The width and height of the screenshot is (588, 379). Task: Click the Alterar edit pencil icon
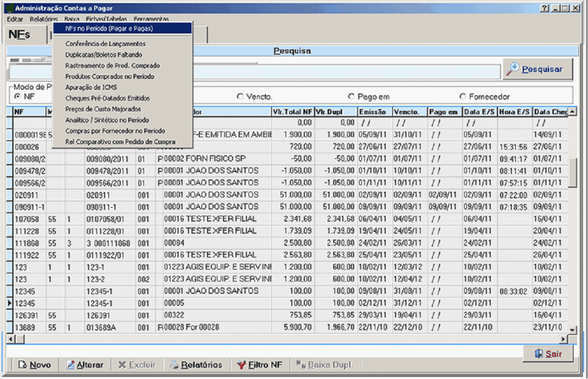coord(70,365)
